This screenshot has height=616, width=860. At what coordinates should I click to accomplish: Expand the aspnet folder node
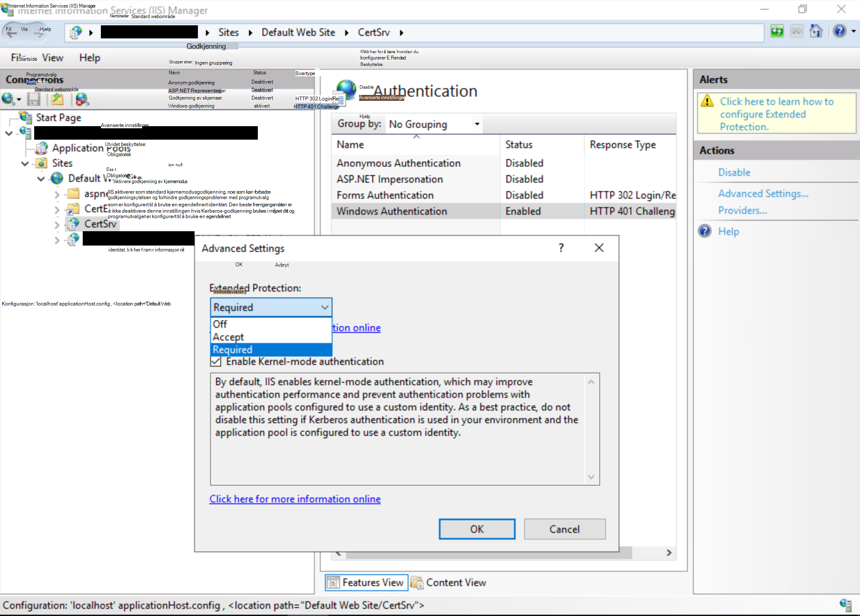click(x=57, y=195)
